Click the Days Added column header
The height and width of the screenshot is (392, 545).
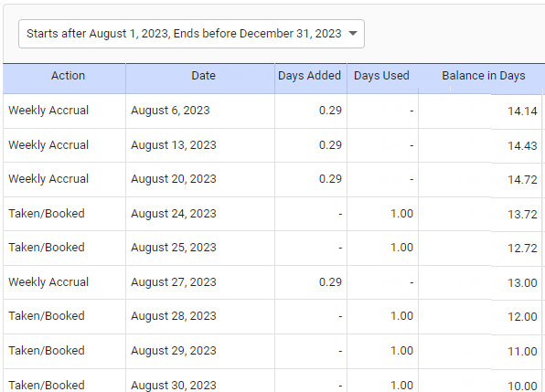click(x=309, y=76)
